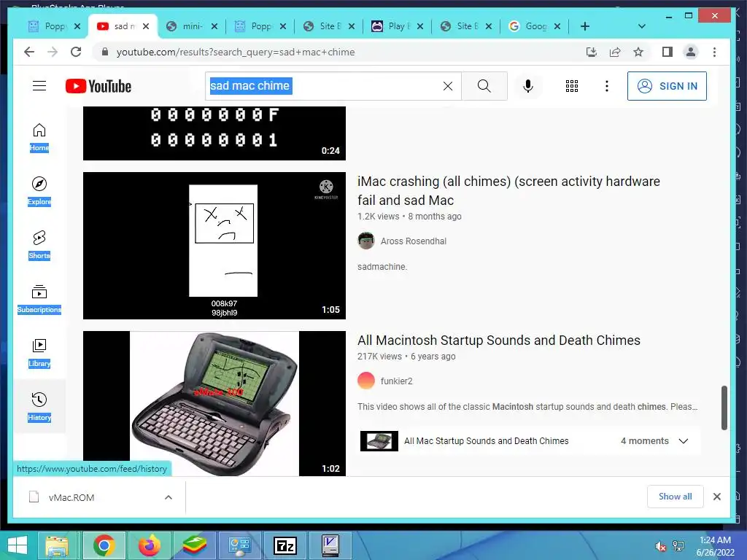Click the magnifier search button
Image resolution: width=747 pixels, height=560 pixels.
[484, 86]
